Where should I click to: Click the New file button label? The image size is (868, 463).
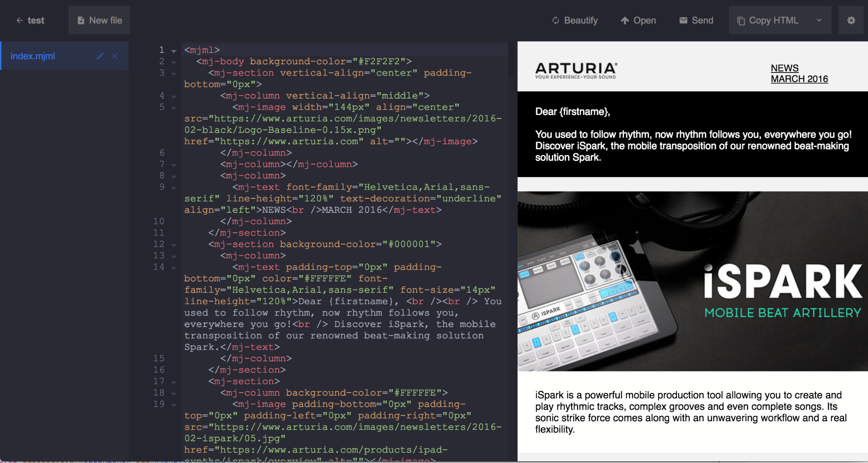[106, 20]
